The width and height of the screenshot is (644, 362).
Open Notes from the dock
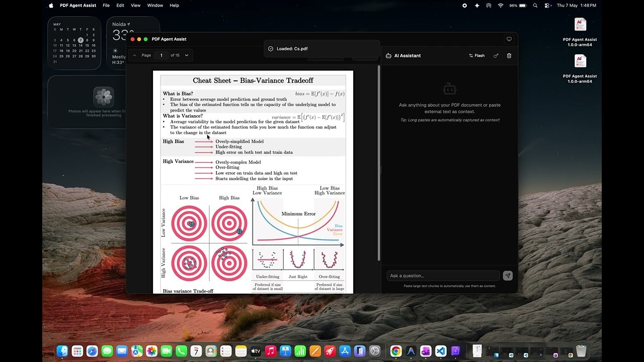point(241,351)
